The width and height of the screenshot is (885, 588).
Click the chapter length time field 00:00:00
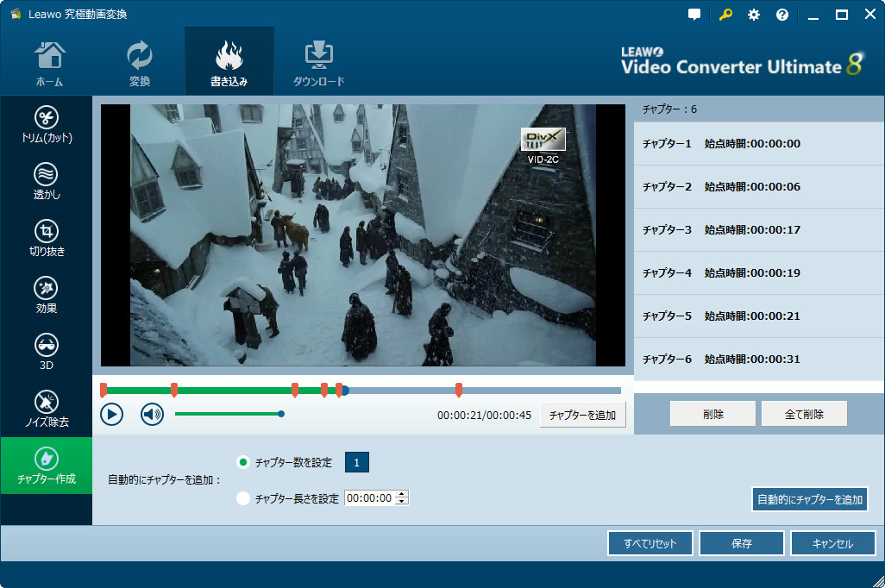pos(370,498)
